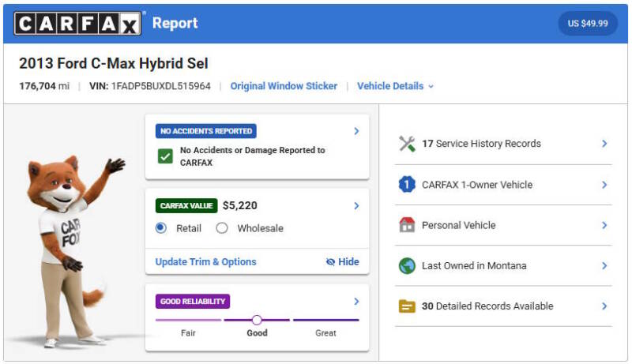Click the green No Accidents checkmark icon
Screen dimensions: 632x364
(165, 156)
